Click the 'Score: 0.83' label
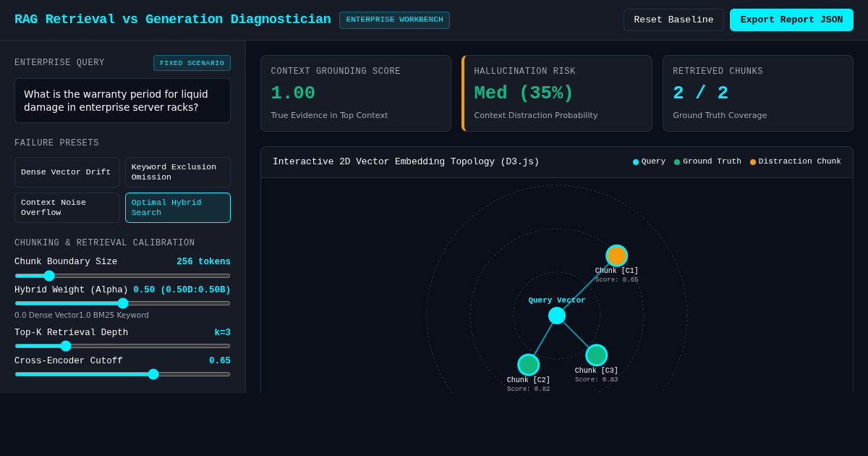This screenshot has width=868, height=456. (x=597, y=380)
